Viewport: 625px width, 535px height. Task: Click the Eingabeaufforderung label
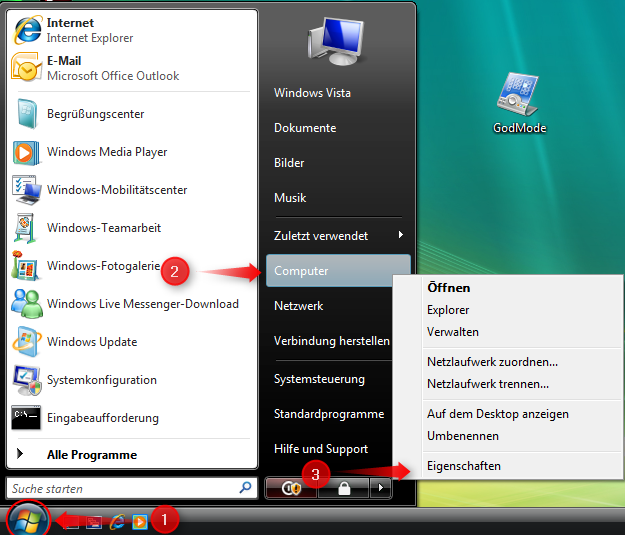pos(103,418)
